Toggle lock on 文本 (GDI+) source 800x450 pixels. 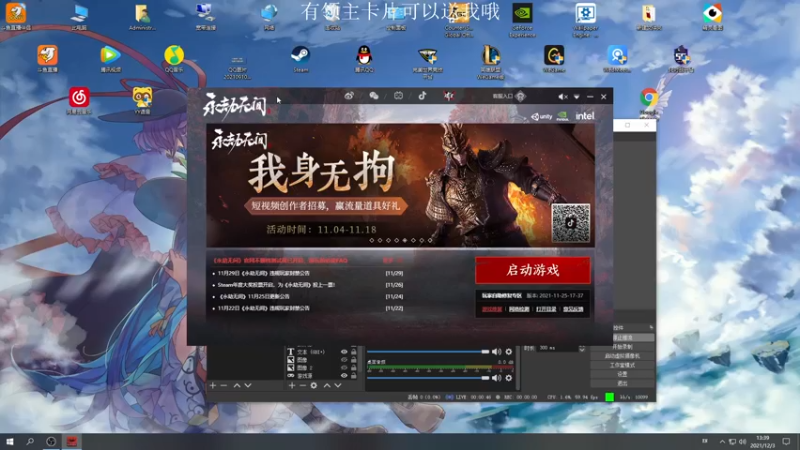click(x=354, y=352)
